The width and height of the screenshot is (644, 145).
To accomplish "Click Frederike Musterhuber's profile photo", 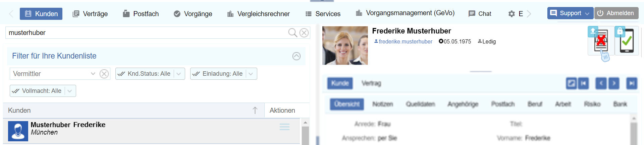I will point(345,45).
